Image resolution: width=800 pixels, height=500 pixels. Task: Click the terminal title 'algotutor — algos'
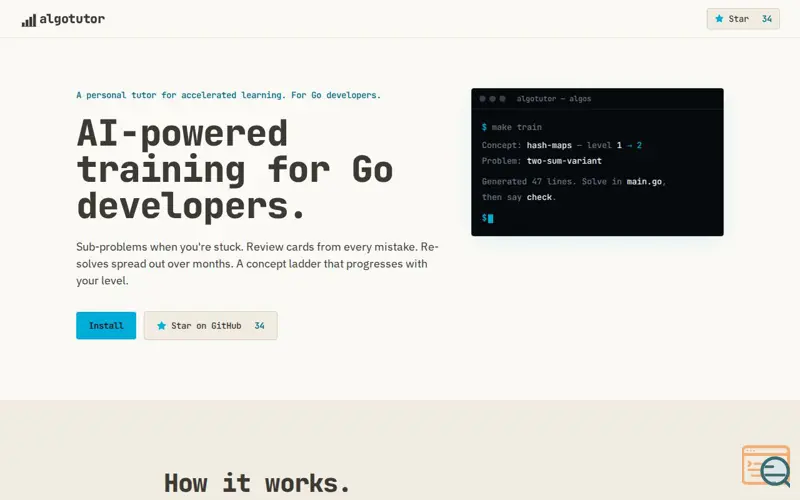point(554,98)
